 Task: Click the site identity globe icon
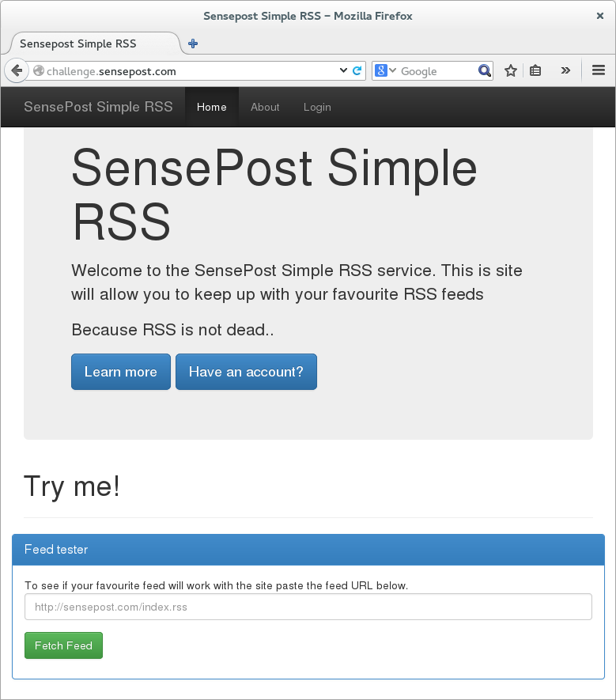click(x=39, y=71)
